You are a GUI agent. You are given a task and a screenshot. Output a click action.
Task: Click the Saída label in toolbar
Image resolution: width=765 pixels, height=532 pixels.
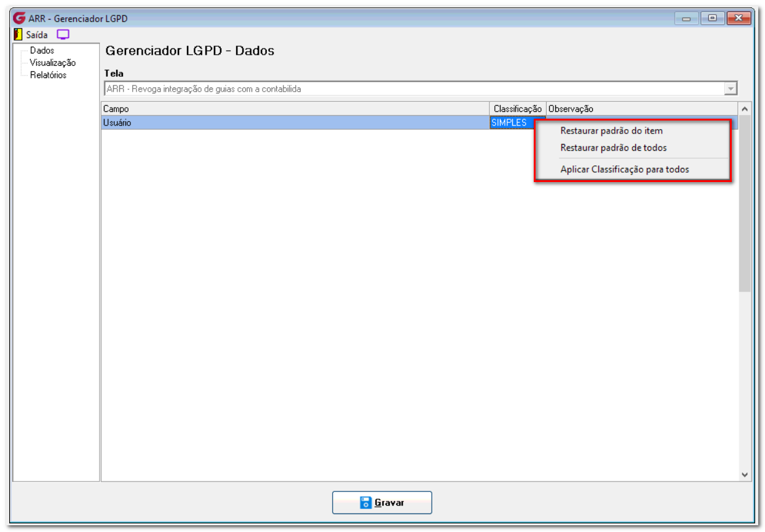(x=37, y=35)
